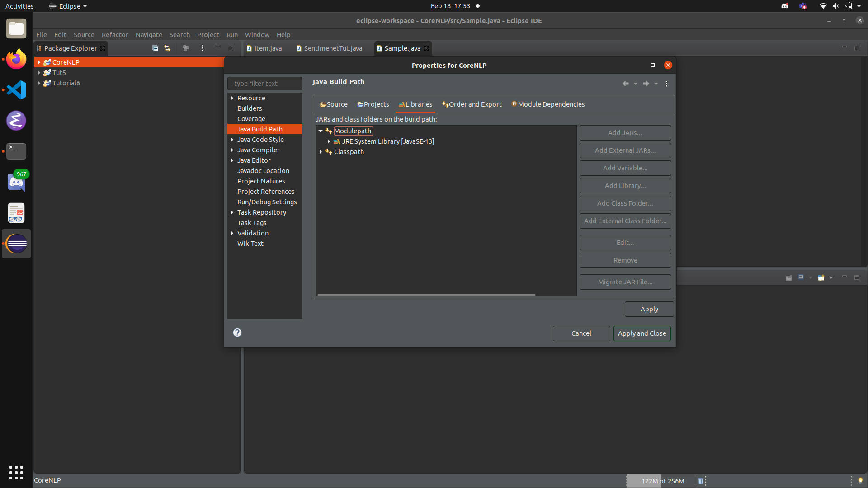
Task: Open the View Menu icon in Package Explorer
Action: (203, 48)
